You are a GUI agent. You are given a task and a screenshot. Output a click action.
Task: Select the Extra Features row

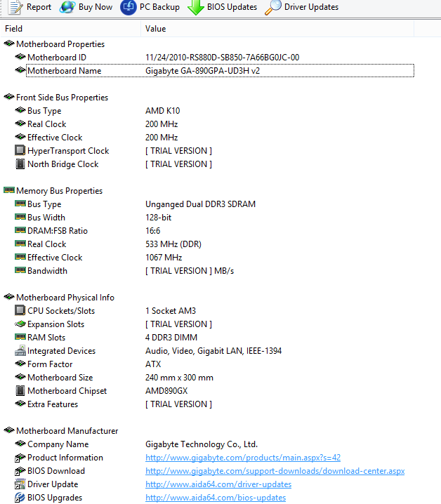click(x=207, y=404)
